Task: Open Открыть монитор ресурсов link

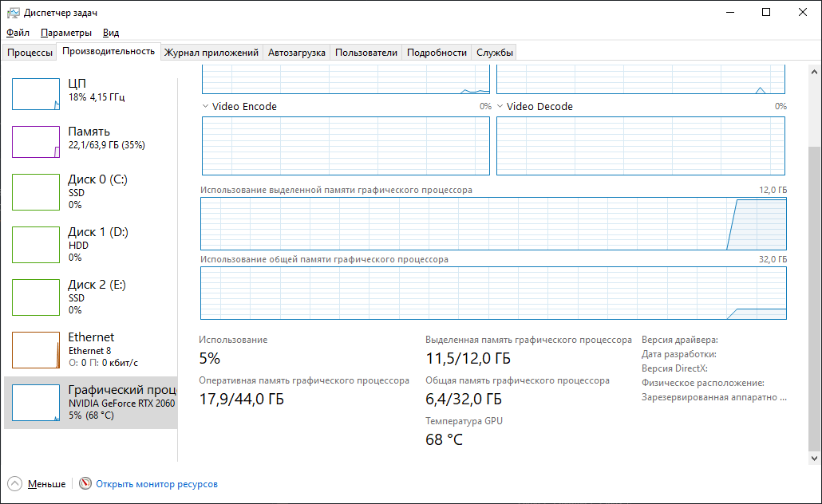Action: tap(156, 483)
